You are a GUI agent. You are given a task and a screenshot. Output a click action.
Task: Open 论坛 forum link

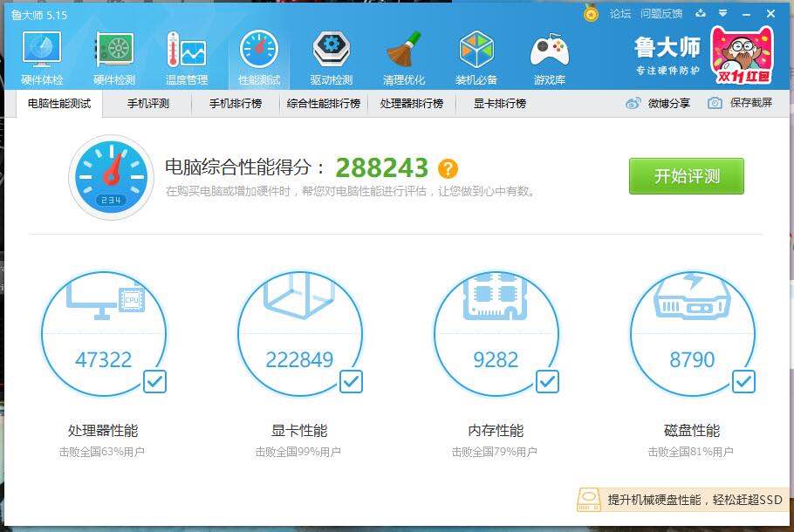tap(619, 14)
